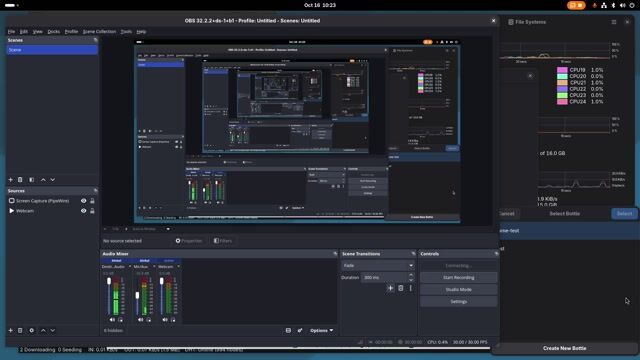The width and height of the screenshot is (640, 360).
Task: Toggle monitoring headphones for Mic/Aux
Action: (x=149, y=320)
